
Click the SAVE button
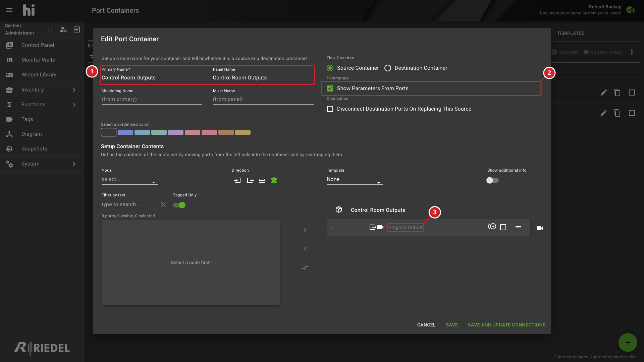(x=451, y=325)
